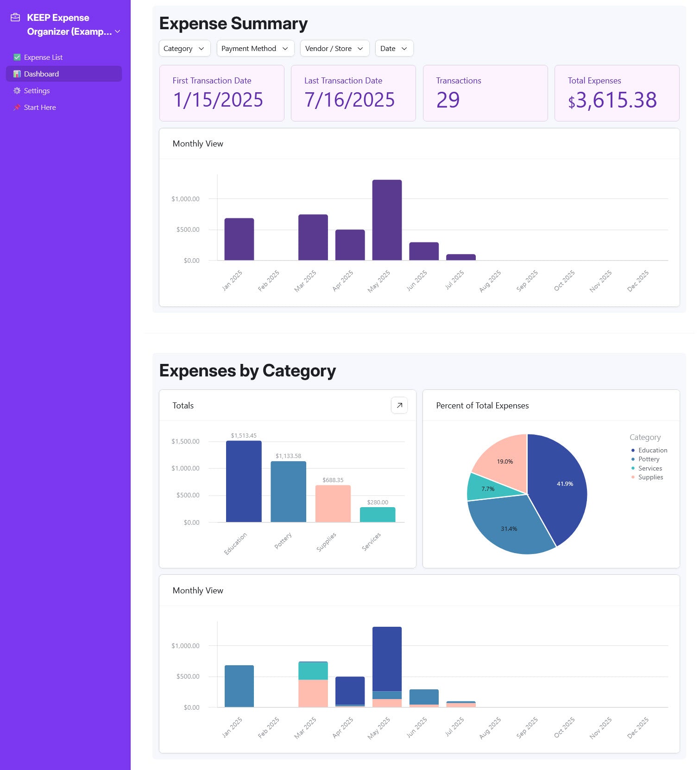Open the Start Here page
Viewport: 700px width, 770px height.
coord(40,108)
